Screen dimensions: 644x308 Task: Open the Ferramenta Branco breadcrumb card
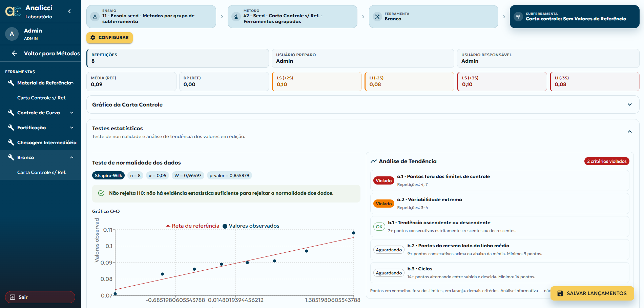coord(434,16)
